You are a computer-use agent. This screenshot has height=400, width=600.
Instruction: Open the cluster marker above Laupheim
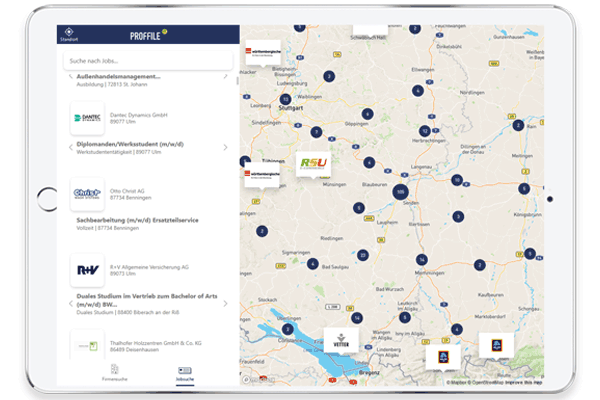[x=359, y=208]
